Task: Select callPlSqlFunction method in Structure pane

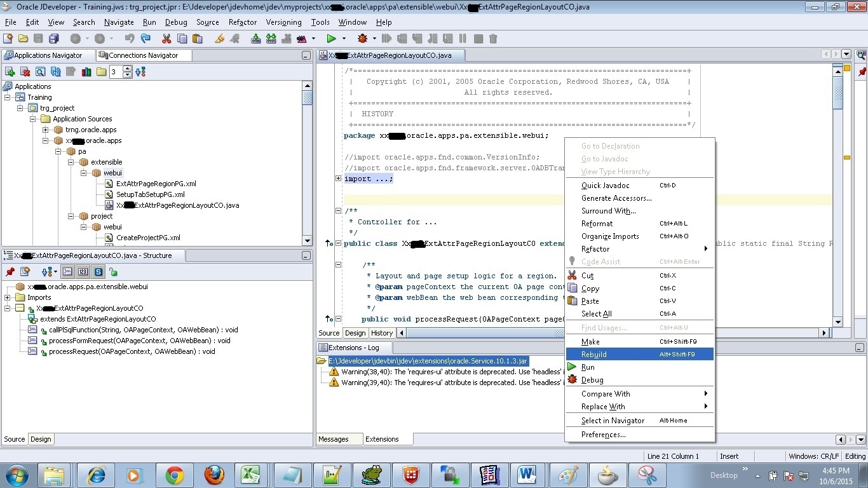Action: [x=143, y=330]
